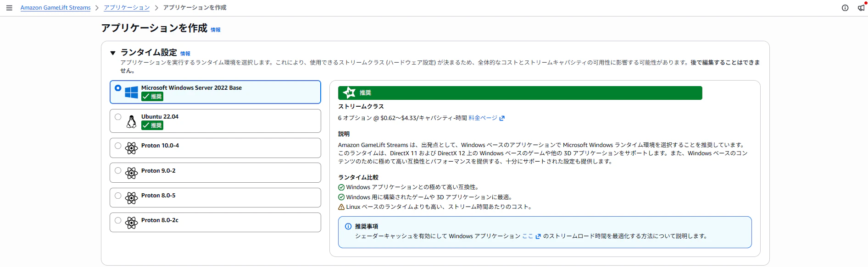868x267 pixels.
Task: Click the Proton 9.0-2 atom icon
Action: pyautogui.click(x=131, y=173)
